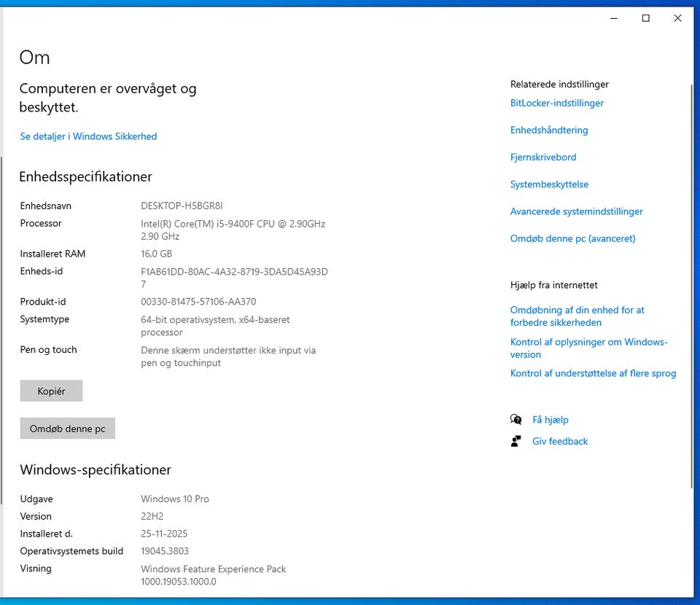Select the 64-bit operativsystem systemtype text

215,326
